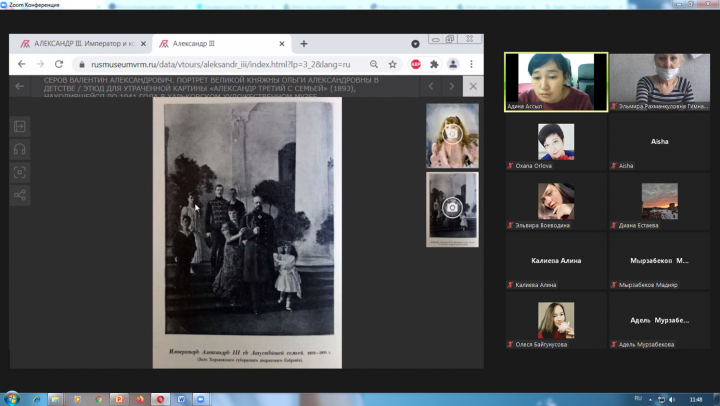Open the Chrome three-dot menu
720x406 pixels.
pos(472,64)
